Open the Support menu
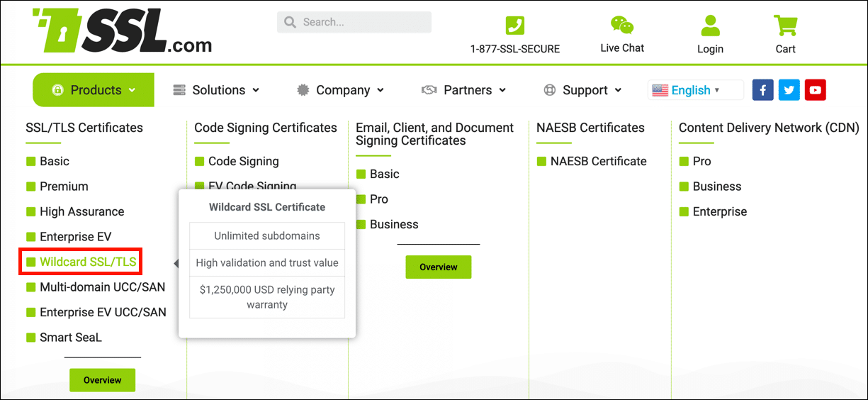Viewport: 868px width, 400px height. (582, 90)
